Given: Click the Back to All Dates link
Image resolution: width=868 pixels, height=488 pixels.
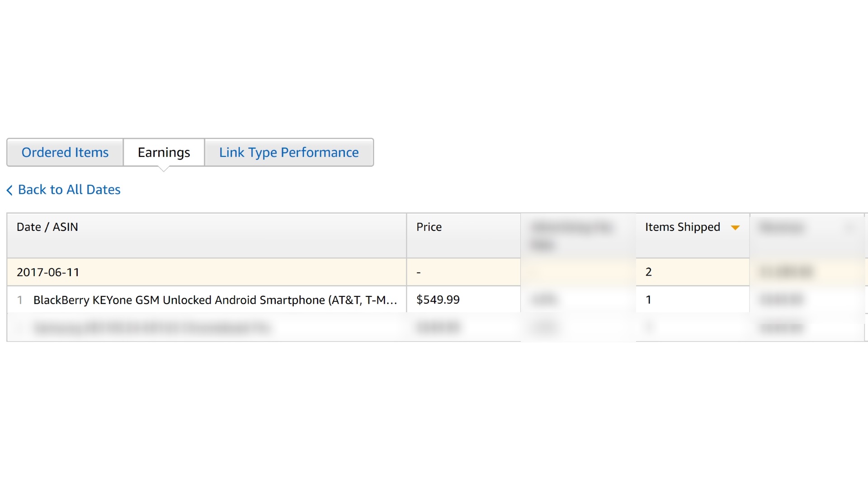Looking at the screenshot, I should tap(69, 190).
